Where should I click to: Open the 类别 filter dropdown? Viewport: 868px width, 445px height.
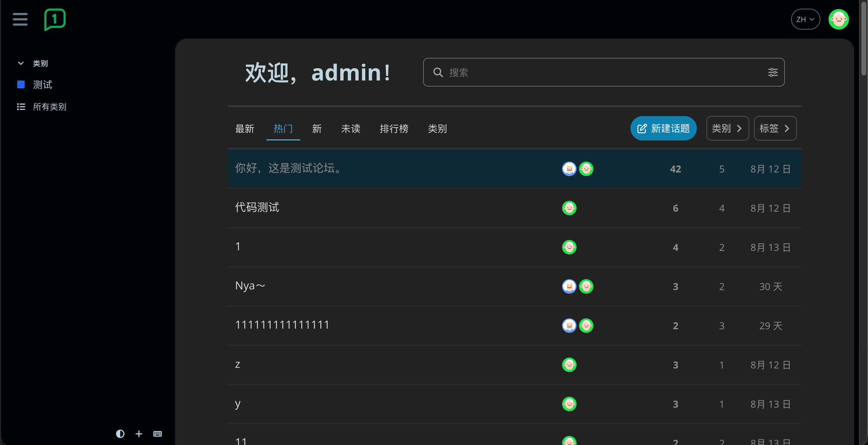(x=728, y=128)
